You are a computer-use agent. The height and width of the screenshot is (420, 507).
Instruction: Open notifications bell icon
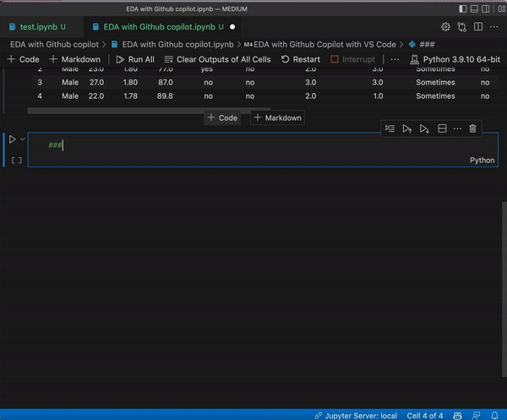coord(494,416)
